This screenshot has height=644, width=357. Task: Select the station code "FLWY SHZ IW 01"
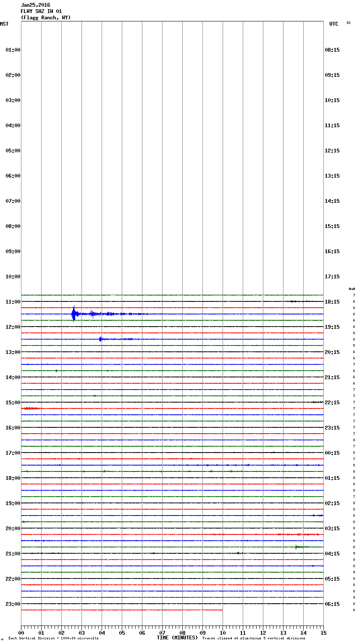point(41,11)
